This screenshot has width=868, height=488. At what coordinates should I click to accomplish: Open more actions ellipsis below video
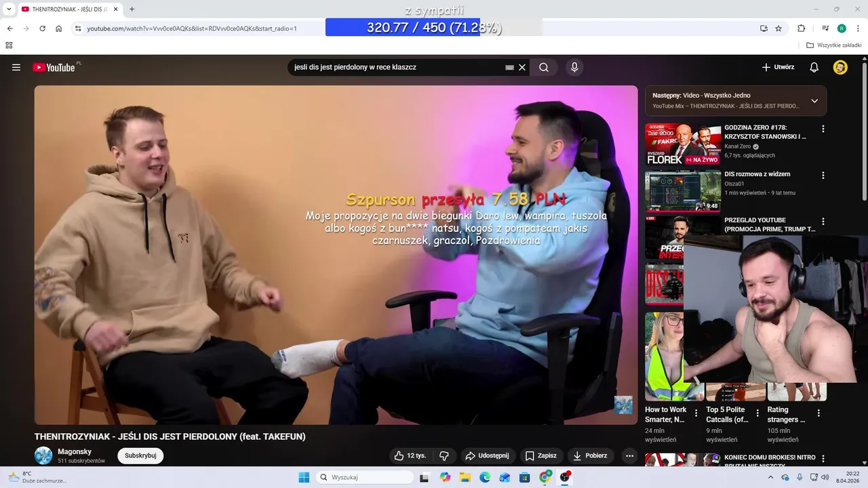pyautogui.click(x=629, y=455)
